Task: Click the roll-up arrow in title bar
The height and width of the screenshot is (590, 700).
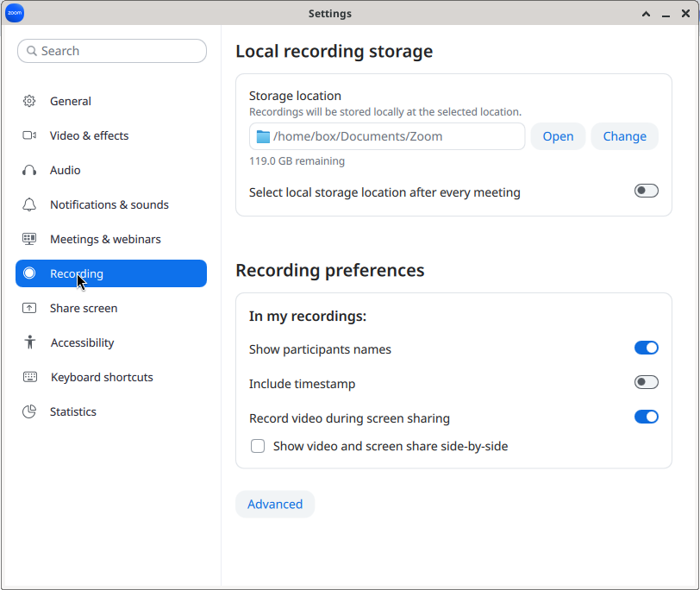Action: [646, 14]
